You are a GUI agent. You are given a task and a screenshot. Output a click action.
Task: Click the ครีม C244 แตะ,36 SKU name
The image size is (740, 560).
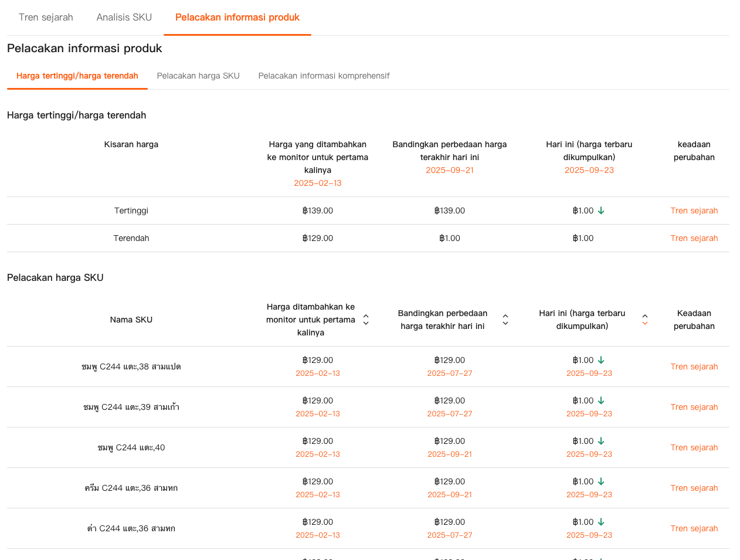[131, 488]
